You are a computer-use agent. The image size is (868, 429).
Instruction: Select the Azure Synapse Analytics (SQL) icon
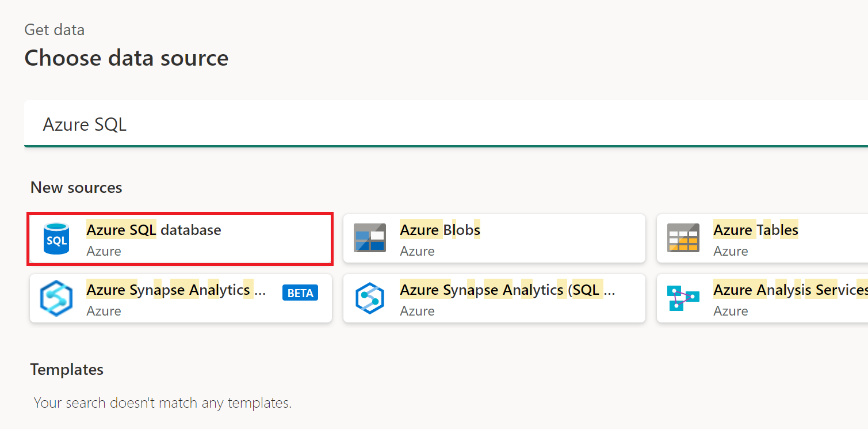tap(371, 298)
